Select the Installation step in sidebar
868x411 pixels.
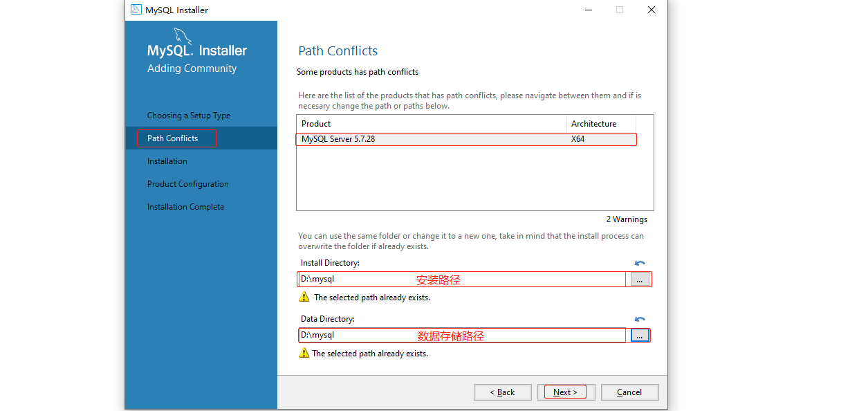(167, 161)
